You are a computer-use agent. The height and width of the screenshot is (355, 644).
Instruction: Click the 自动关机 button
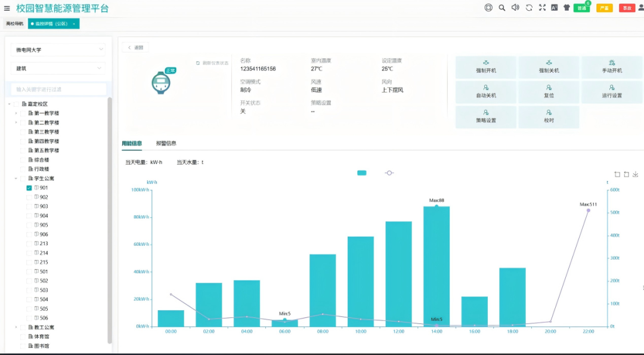[486, 92]
